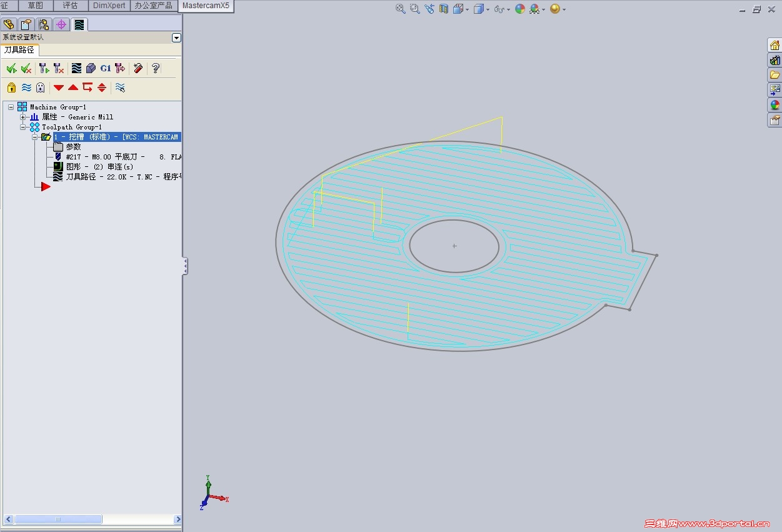Open 图形 - (2) 串连 geometry entry
The image size is (782, 532).
[x=99, y=167]
